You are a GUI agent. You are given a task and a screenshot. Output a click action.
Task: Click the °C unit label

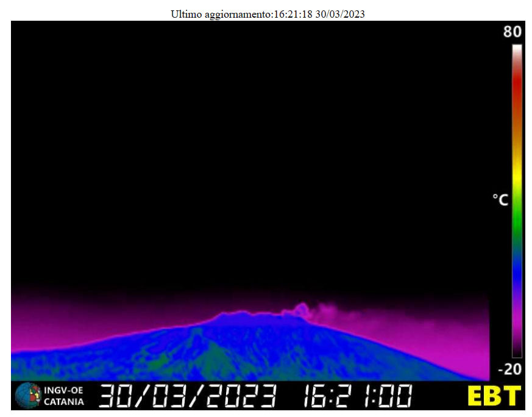[x=500, y=200]
